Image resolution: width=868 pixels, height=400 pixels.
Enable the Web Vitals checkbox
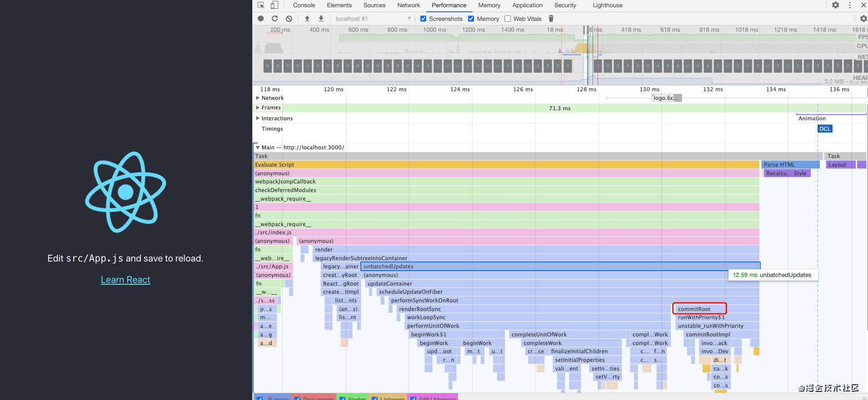tap(508, 19)
